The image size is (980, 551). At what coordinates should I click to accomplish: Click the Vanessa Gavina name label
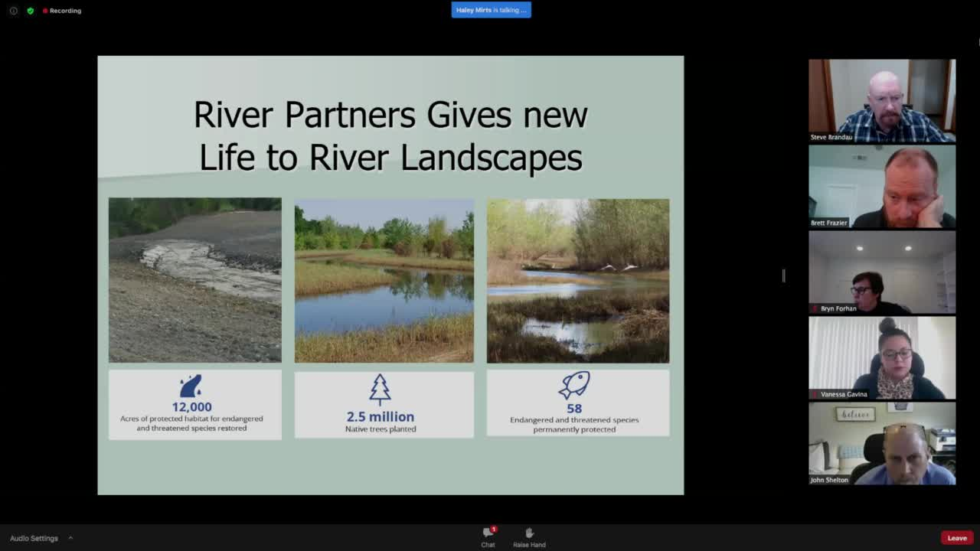844,394
